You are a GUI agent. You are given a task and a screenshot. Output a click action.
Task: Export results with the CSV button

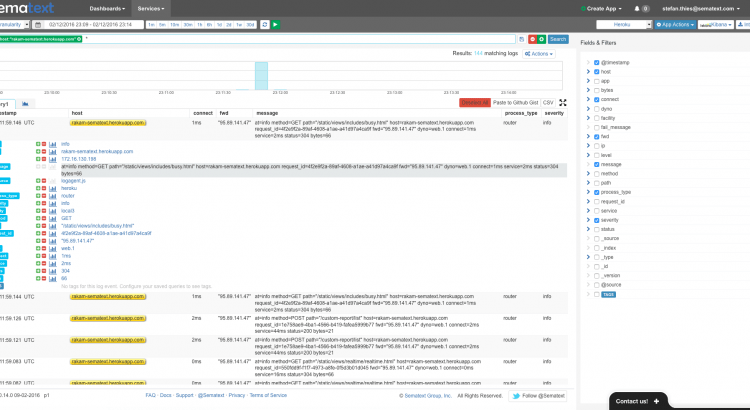(548, 103)
